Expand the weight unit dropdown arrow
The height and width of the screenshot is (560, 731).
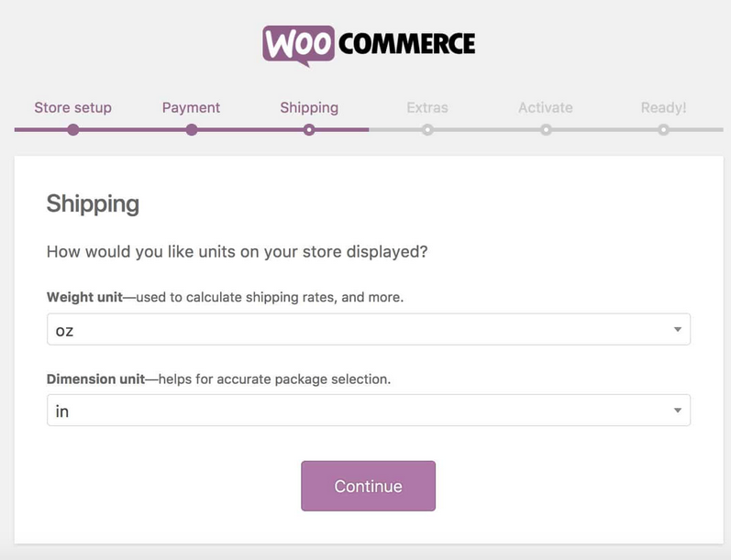pos(677,330)
